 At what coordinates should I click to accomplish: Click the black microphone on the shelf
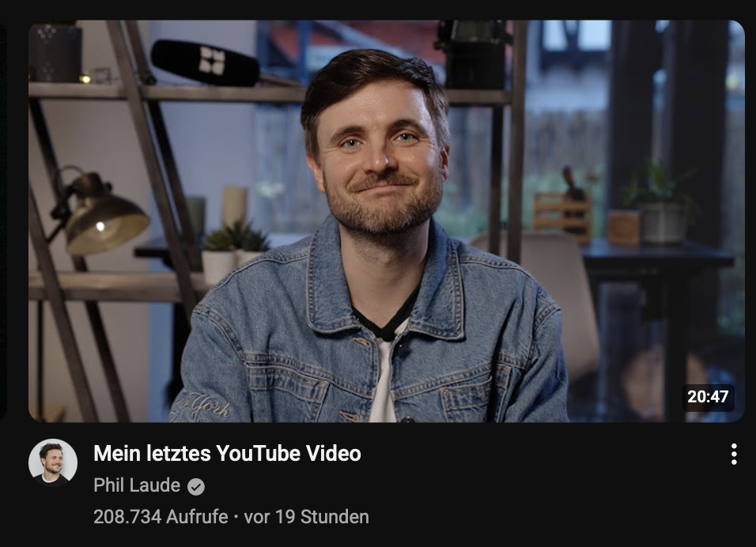206,63
